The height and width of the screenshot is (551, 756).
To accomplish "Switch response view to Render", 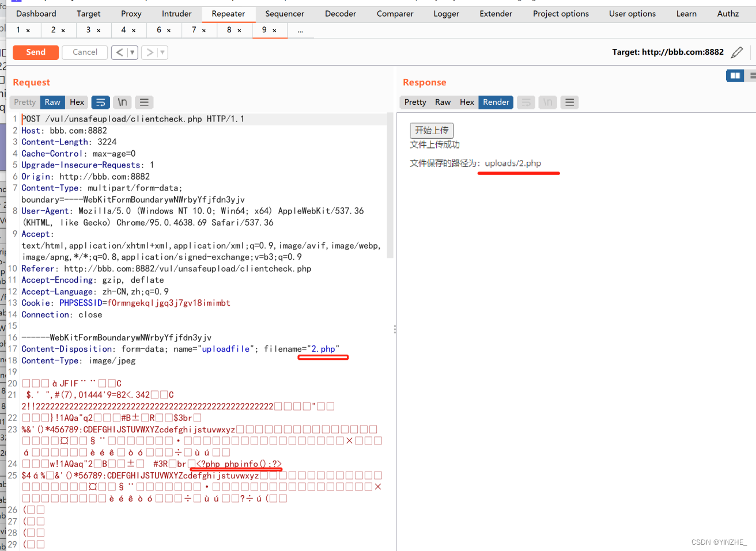I will 496,102.
